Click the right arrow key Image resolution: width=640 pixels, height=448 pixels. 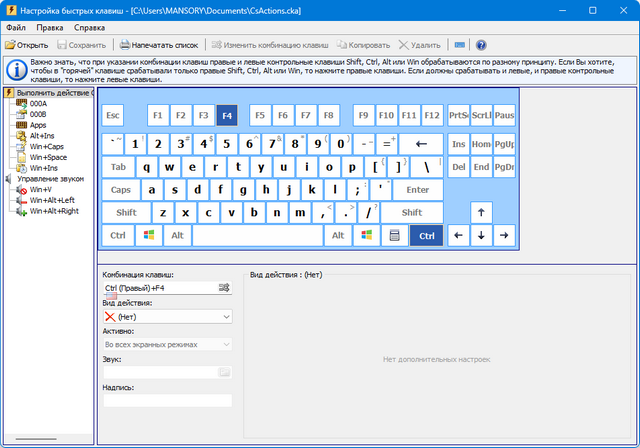504,235
